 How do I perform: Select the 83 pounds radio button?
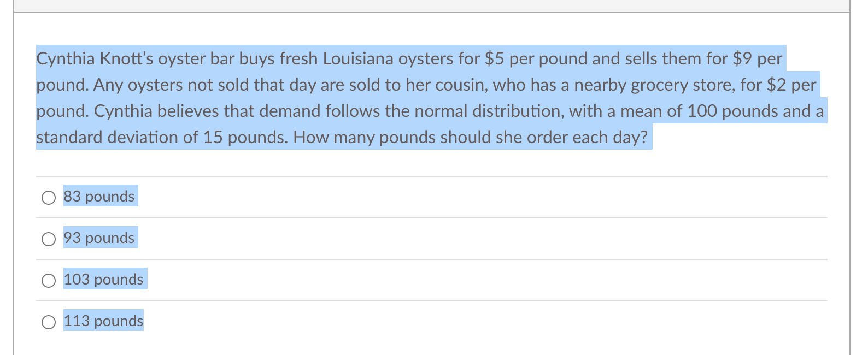[x=49, y=197]
